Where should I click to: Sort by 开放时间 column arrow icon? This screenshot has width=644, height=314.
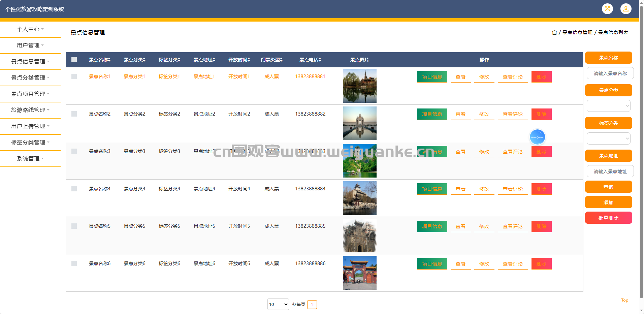pyautogui.click(x=249, y=60)
